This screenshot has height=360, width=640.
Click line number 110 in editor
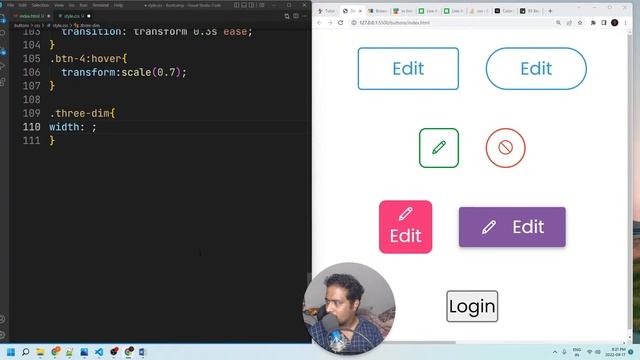click(32, 127)
